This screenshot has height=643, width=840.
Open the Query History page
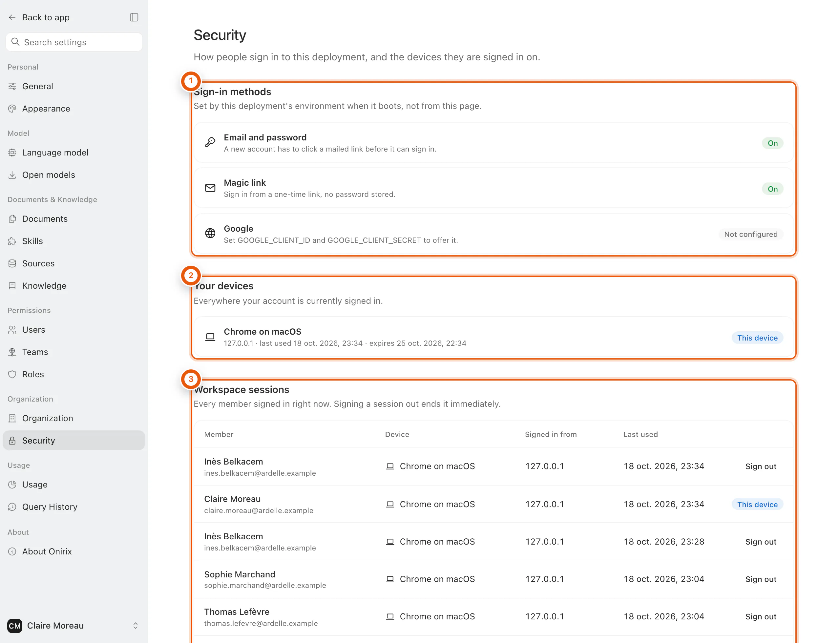click(x=74, y=507)
